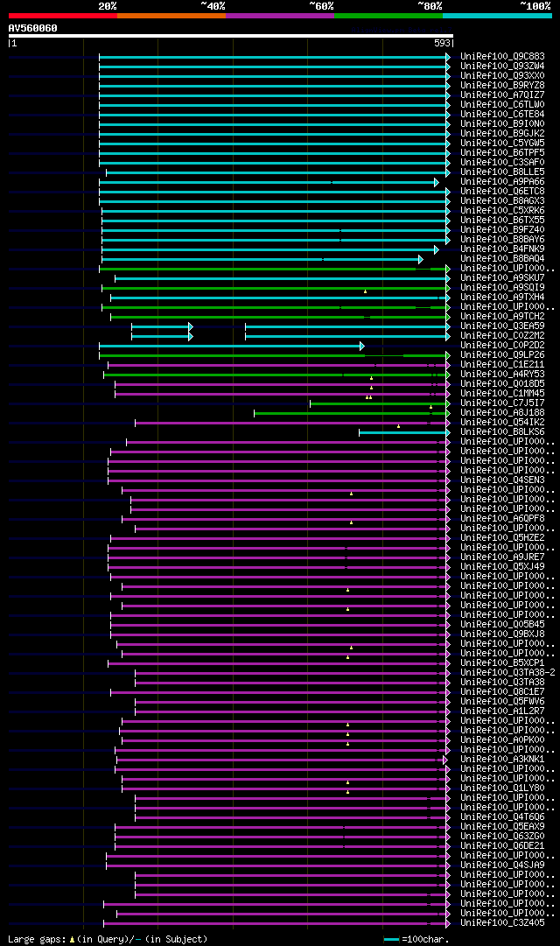The height and width of the screenshot is (946, 560).
Task: Select the UniRef100_Q93XX0 label
Action: click(502, 76)
